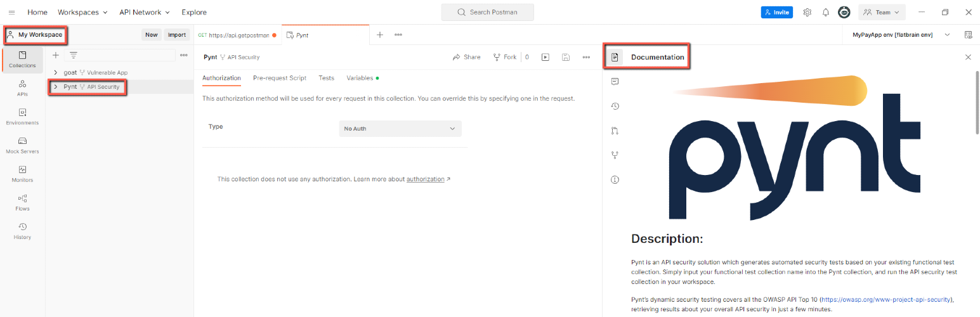The width and height of the screenshot is (980, 317).
Task: Click the Description heading
Action: click(x=667, y=239)
